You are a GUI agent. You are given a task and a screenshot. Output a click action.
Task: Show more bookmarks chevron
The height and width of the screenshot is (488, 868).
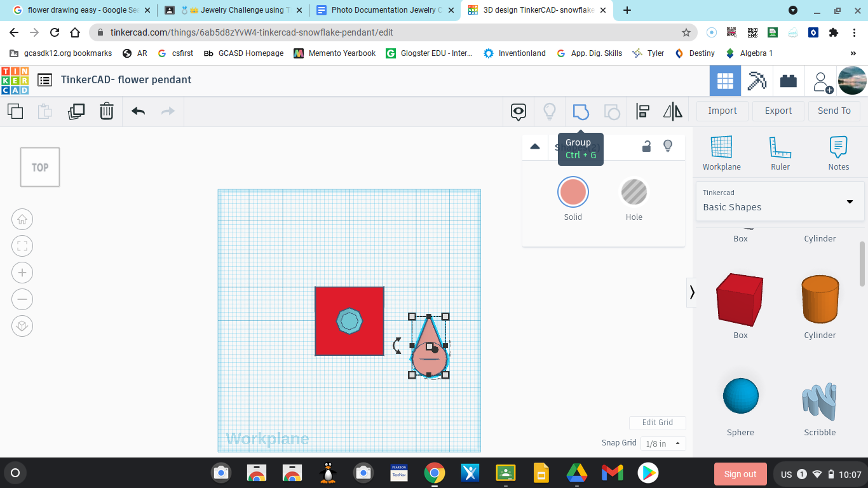[x=853, y=53]
